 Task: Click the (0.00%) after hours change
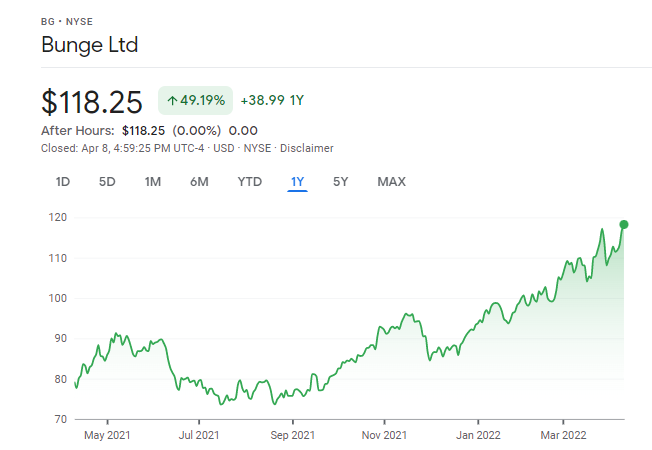[x=197, y=131]
